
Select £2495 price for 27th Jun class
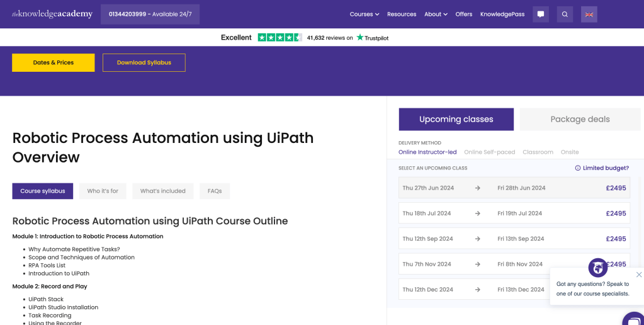616,188
